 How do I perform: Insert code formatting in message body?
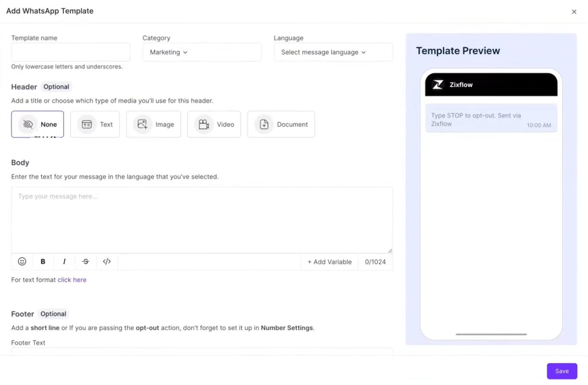point(107,261)
